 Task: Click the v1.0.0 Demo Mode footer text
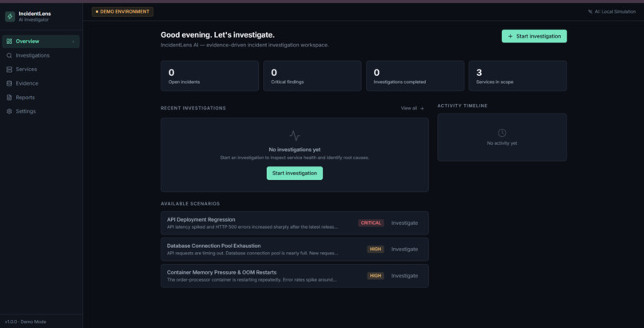26,322
